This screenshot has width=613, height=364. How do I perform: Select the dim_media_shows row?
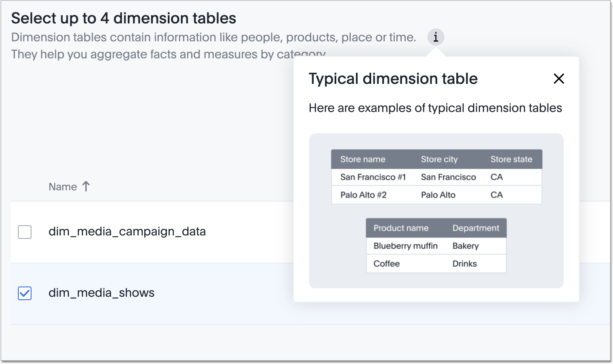102,292
